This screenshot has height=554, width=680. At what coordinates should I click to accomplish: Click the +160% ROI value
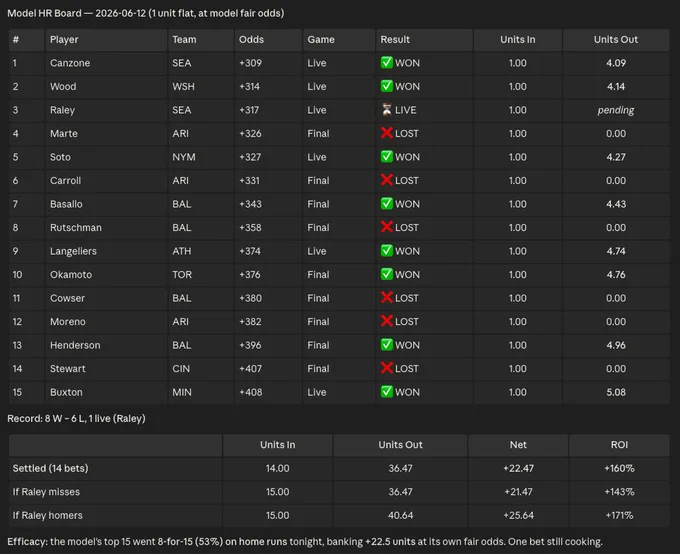(619, 469)
